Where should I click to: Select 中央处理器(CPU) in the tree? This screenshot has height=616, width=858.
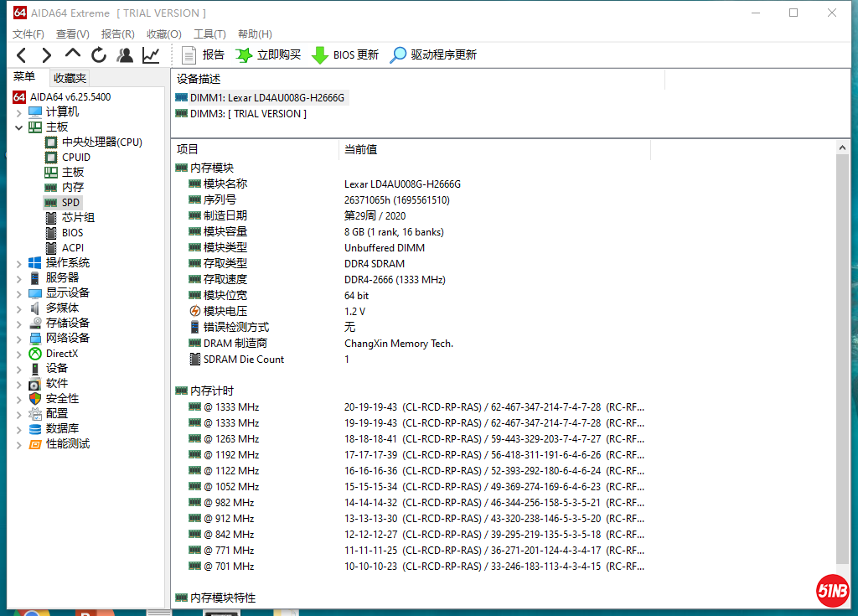pyautogui.click(x=101, y=142)
